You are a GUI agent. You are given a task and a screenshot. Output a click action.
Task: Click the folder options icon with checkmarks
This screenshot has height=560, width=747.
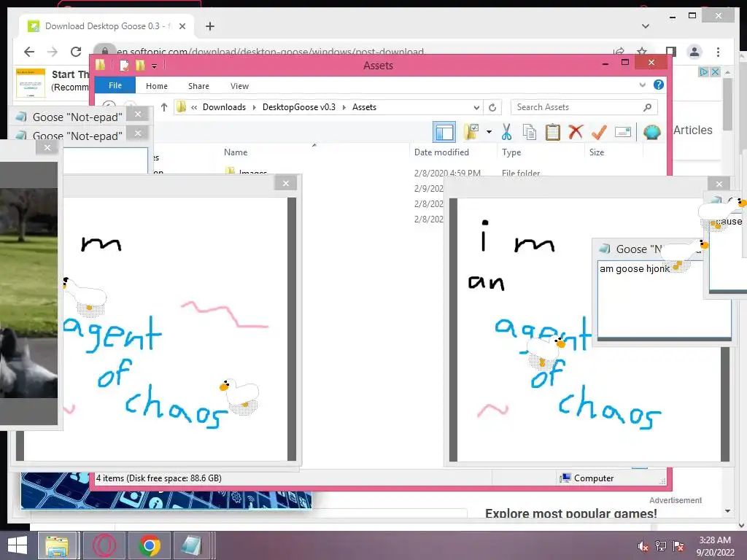point(471,132)
